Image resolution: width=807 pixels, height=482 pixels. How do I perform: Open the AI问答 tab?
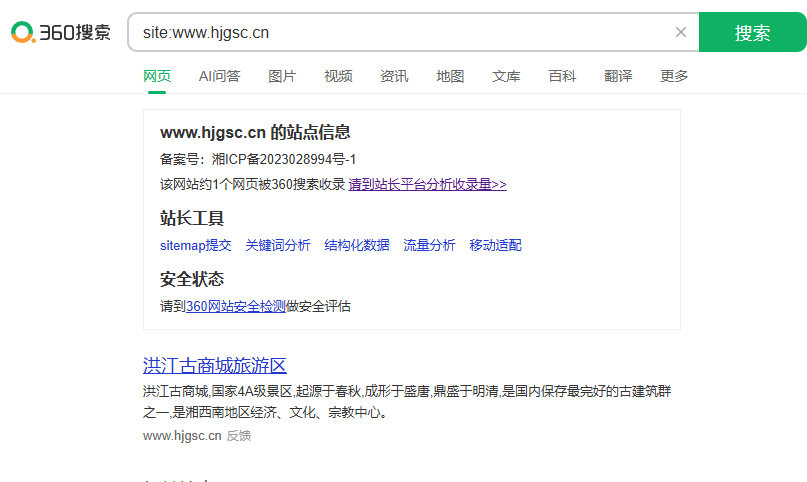point(219,76)
